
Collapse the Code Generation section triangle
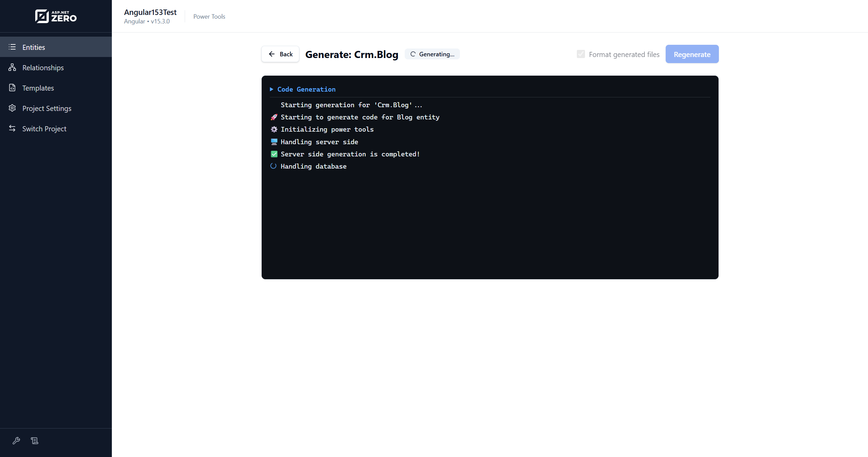[x=271, y=89]
